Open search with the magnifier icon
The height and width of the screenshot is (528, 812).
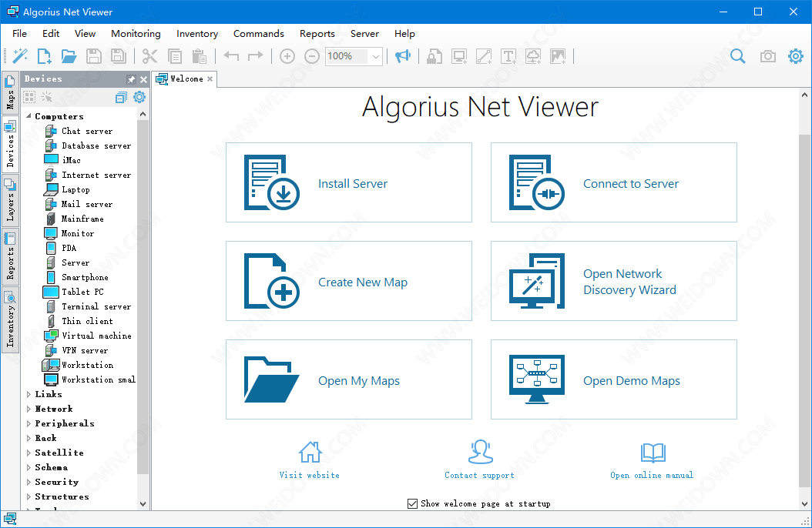pos(737,56)
